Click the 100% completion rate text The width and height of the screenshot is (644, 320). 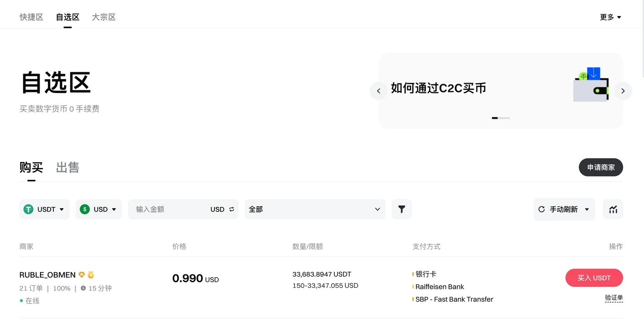tap(62, 288)
